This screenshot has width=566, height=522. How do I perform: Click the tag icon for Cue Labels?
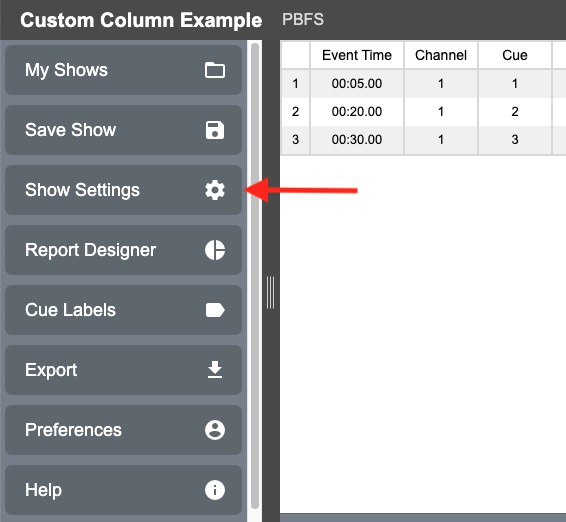point(215,310)
